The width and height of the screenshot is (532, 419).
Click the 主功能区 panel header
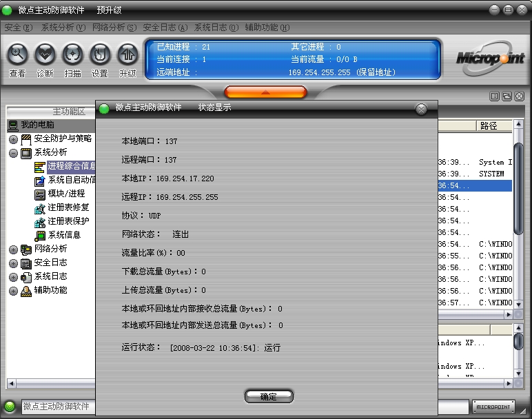[51, 111]
